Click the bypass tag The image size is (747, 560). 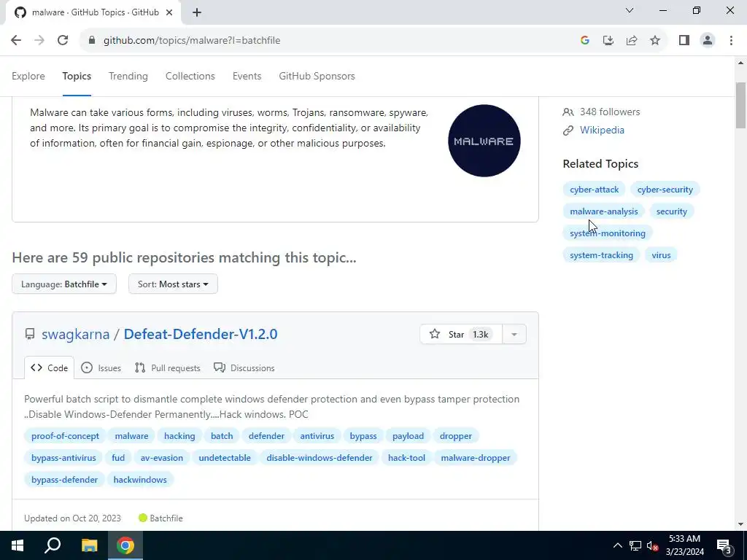point(363,436)
